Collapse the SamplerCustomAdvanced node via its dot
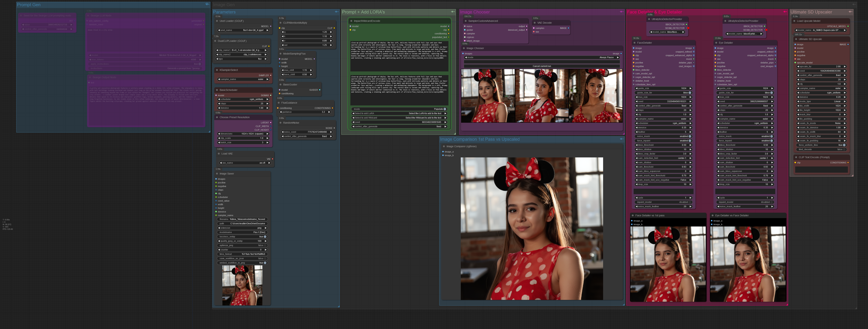The width and height of the screenshot is (868, 329). [x=466, y=21]
